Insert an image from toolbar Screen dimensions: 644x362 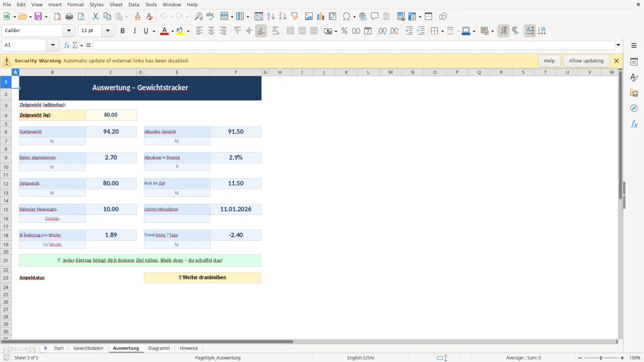point(309,17)
